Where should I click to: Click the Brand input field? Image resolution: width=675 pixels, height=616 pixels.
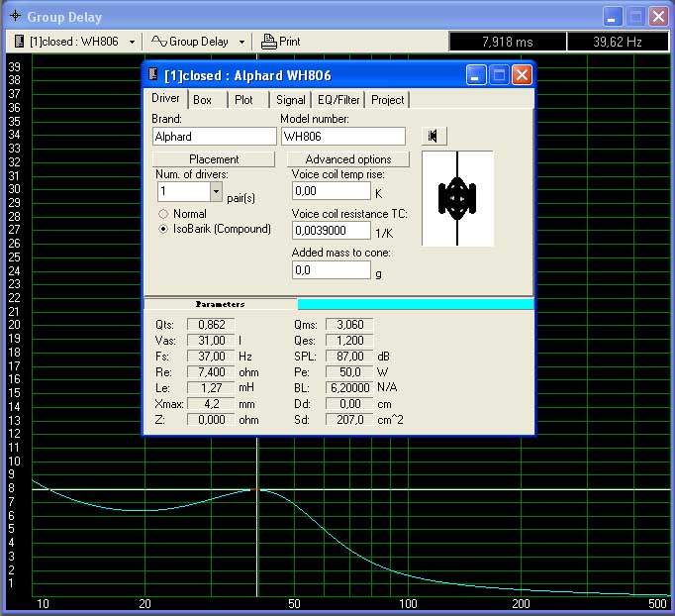[214, 137]
